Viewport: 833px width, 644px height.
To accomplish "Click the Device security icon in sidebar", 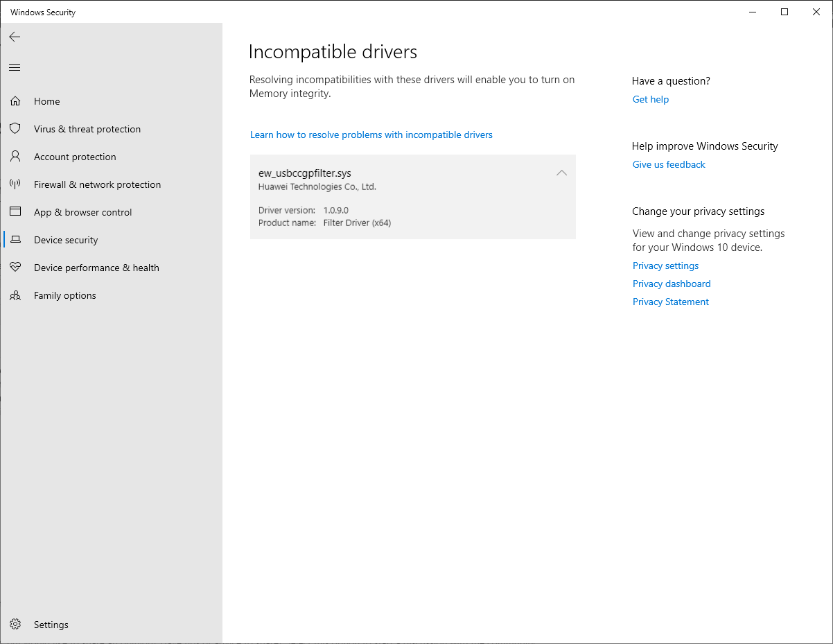I will click(15, 240).
